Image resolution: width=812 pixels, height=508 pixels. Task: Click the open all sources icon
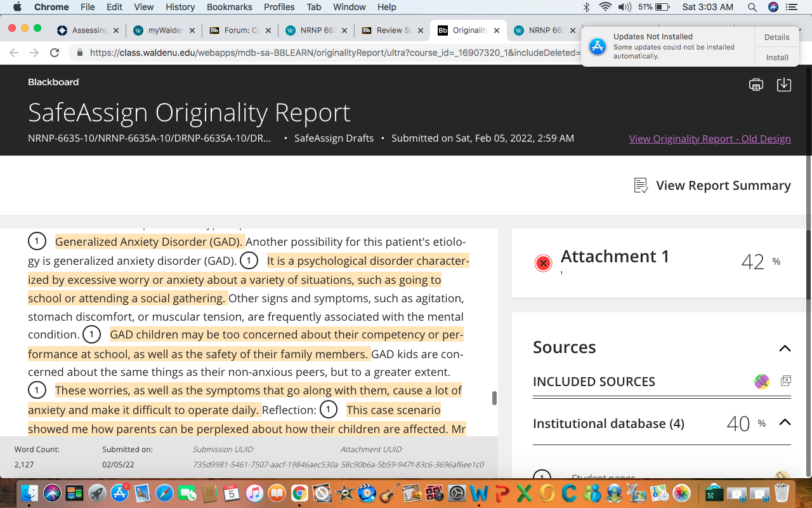785,381
